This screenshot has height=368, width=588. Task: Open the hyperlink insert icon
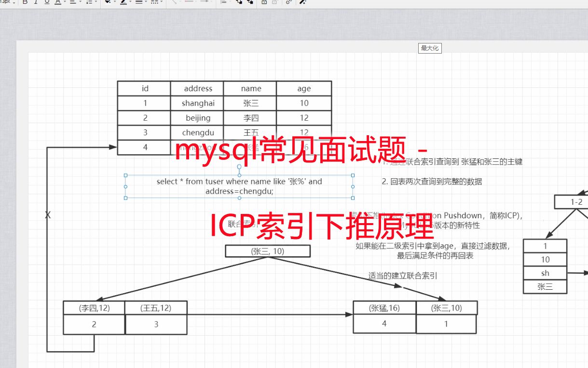point(288,2)
